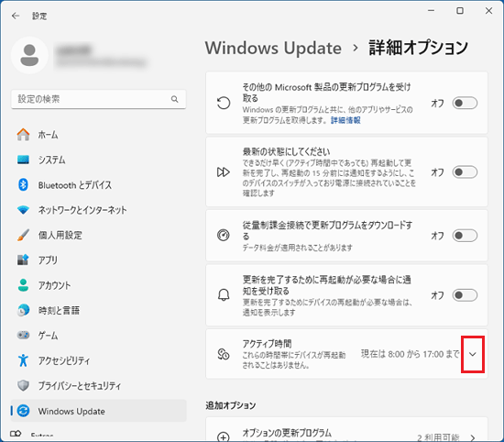Toggle restart notification 通知を受け取る switch
Image resolution: width=504 pixels, height=442 pixels.
(x=465, y=295)
